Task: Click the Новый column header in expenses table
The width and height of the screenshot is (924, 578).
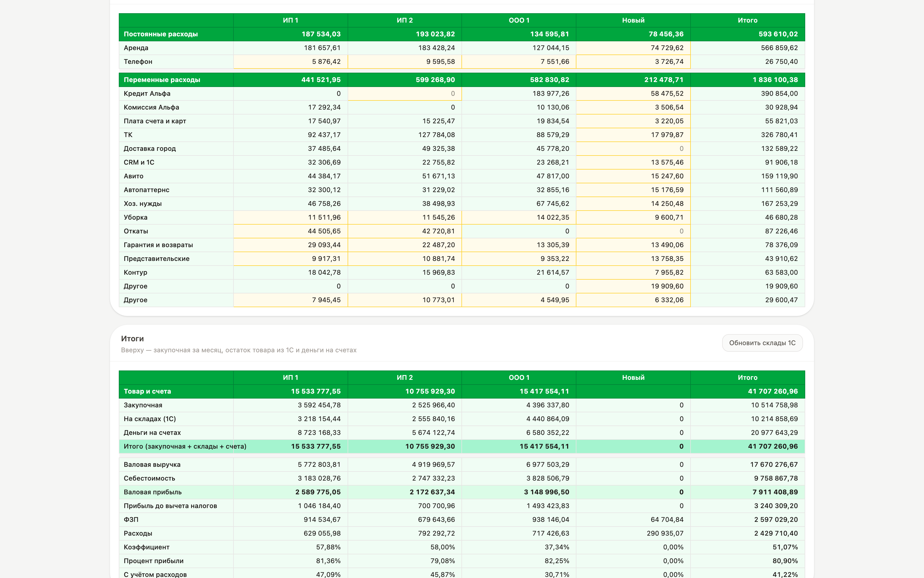Action: (x=633, y=20)
